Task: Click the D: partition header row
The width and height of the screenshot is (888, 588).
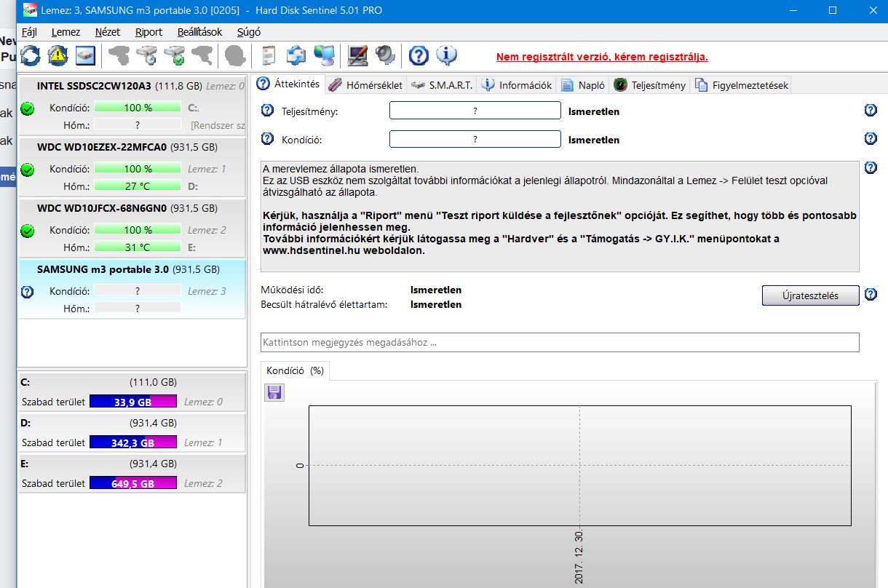Action: pos(132,423)
